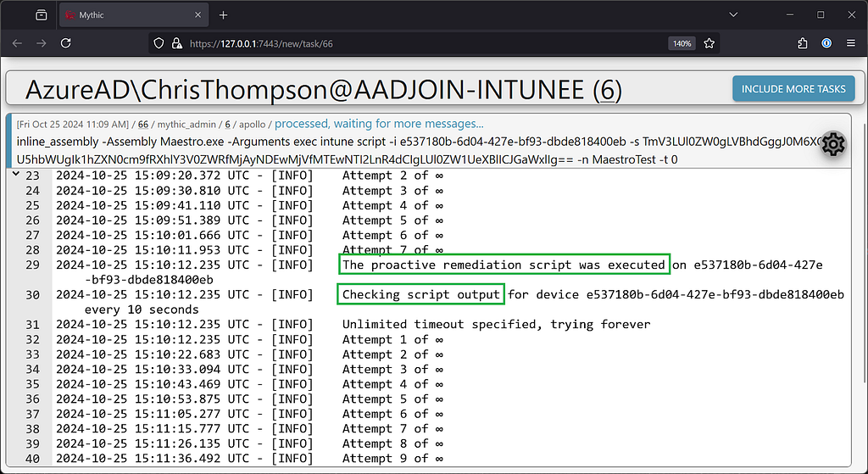Open the browser extensions menu
Image resolution: width=868 pixels, height=474 pixels.
click(803, 43)
